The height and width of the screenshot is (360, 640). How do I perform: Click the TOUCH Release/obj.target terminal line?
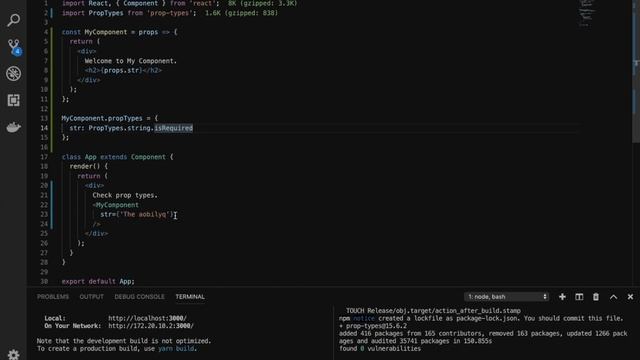(x=433, y=311)
